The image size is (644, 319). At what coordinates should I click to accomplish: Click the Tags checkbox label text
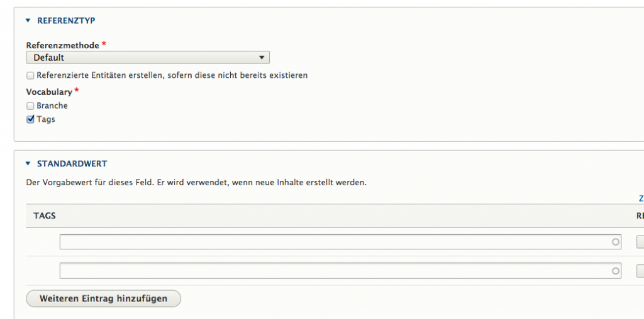point(46,119)
